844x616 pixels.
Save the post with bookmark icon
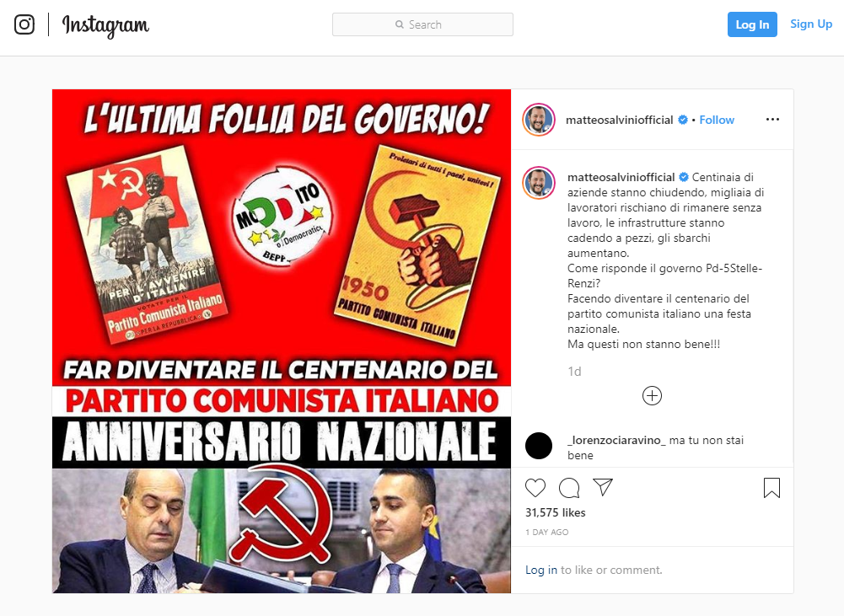click(771, 487)
